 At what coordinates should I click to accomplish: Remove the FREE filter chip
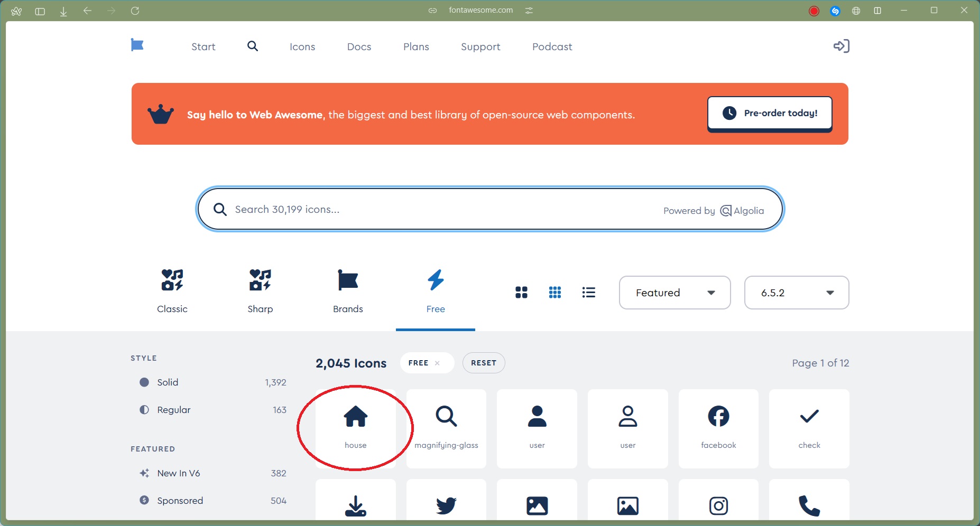pos(437,363)
